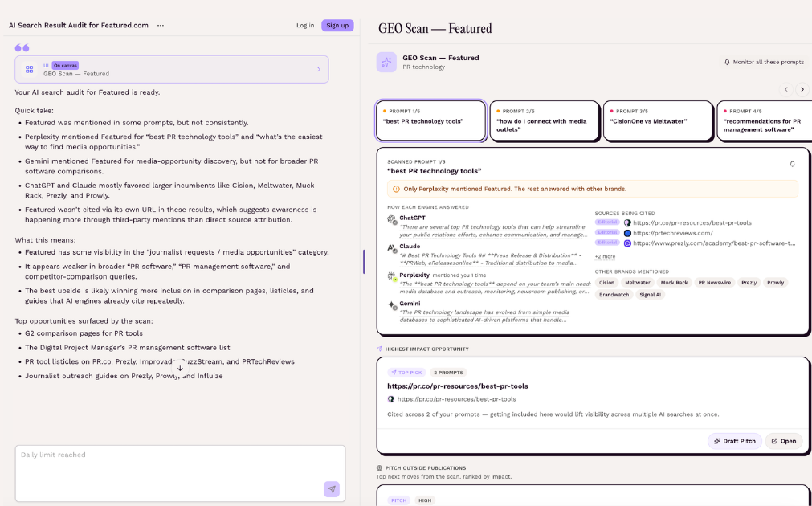Viewport: 812px width, 506px height.
Task: Click the panel divider handle between chat and canvas
Action: point(364,262)
